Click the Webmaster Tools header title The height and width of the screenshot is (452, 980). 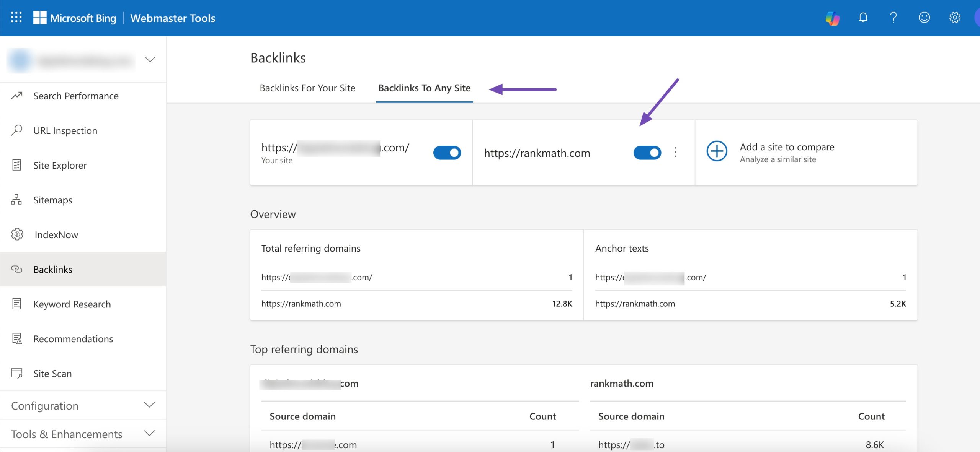173,18
